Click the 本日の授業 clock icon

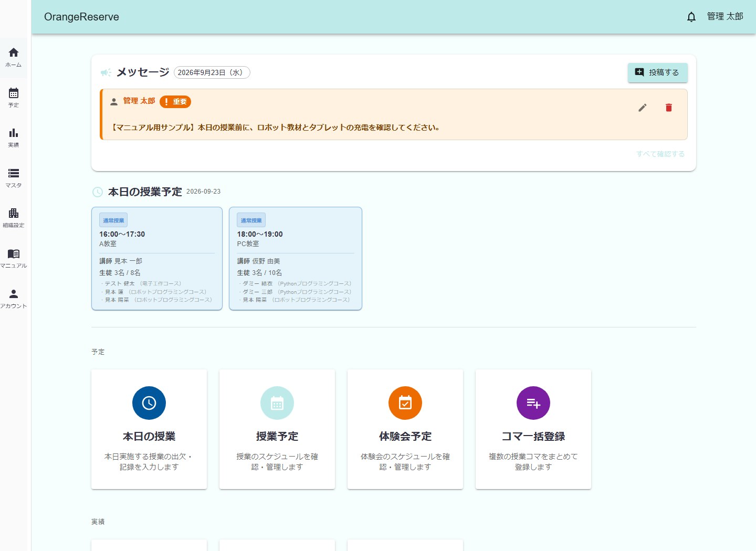(x=149, y=403)
